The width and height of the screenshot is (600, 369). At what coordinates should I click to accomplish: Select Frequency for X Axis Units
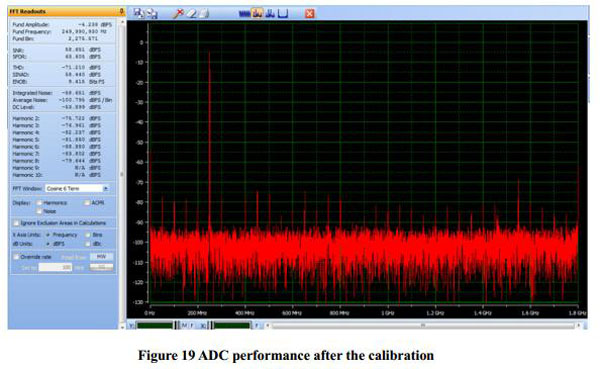click(x=48, y=235)
